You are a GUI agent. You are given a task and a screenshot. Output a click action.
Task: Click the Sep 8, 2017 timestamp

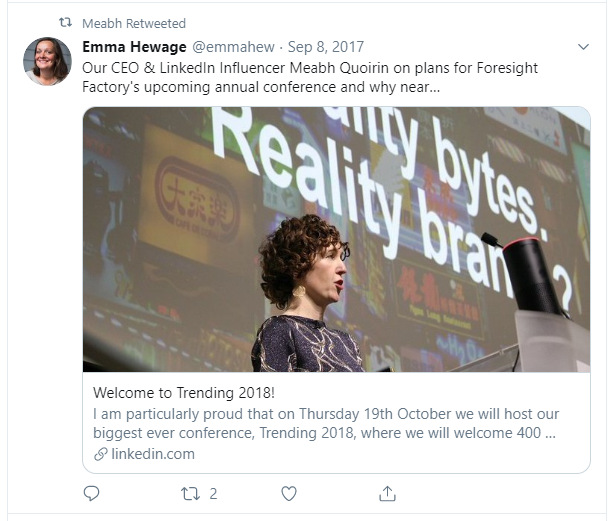[326, 47]
